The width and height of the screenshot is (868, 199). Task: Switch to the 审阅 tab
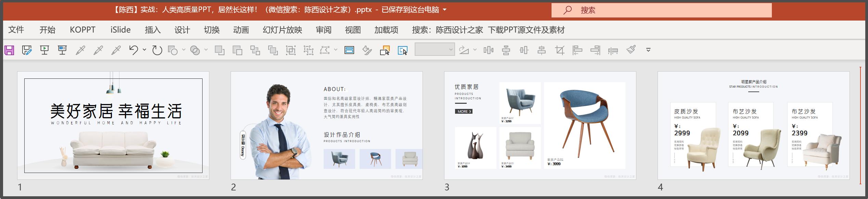click(x=323, y=30)
